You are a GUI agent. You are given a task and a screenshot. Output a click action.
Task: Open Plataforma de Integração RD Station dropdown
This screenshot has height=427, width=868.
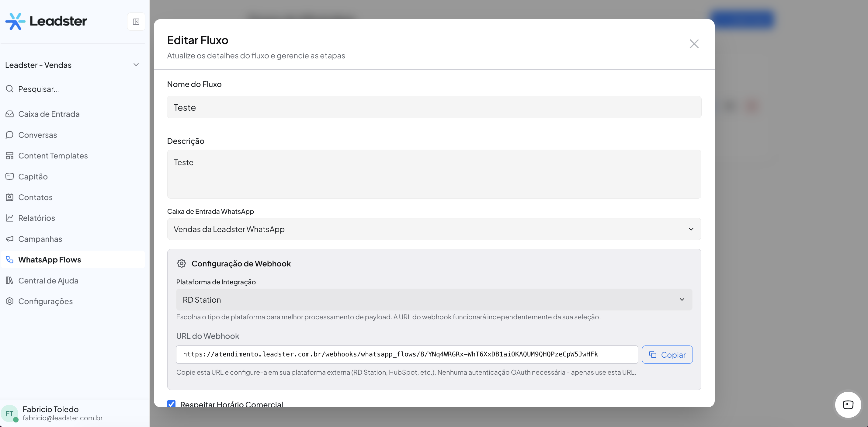[434, 300]
